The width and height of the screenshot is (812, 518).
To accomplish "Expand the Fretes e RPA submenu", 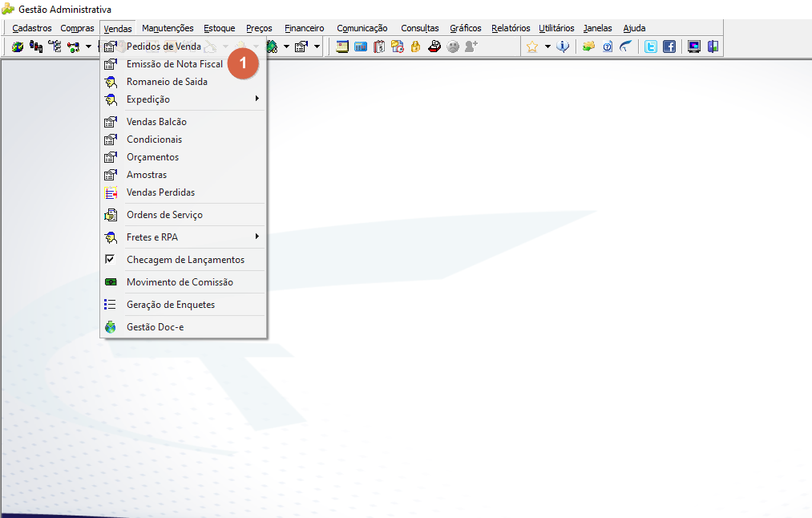I will [184, 237].
